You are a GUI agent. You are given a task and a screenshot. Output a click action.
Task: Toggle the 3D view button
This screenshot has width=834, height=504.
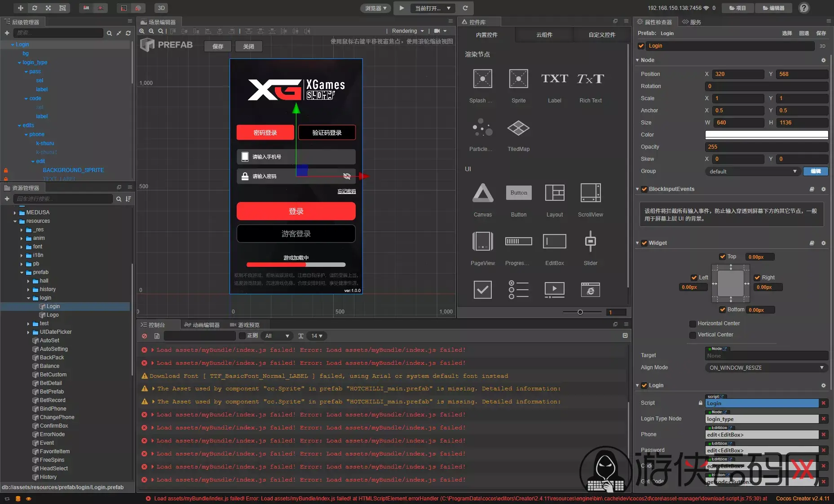(161, 8)
